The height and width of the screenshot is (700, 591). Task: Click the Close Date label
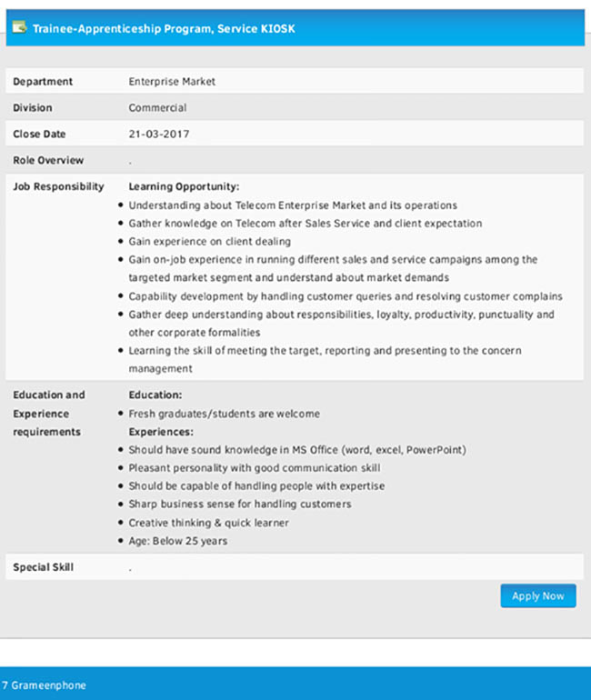[39, 135]
